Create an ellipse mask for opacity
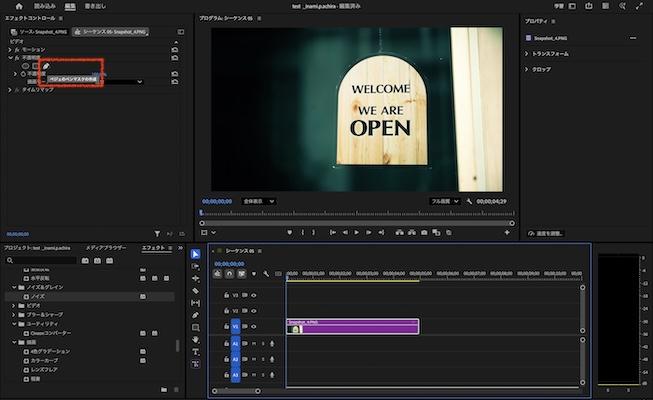653x400 pixels. point(26,66)
